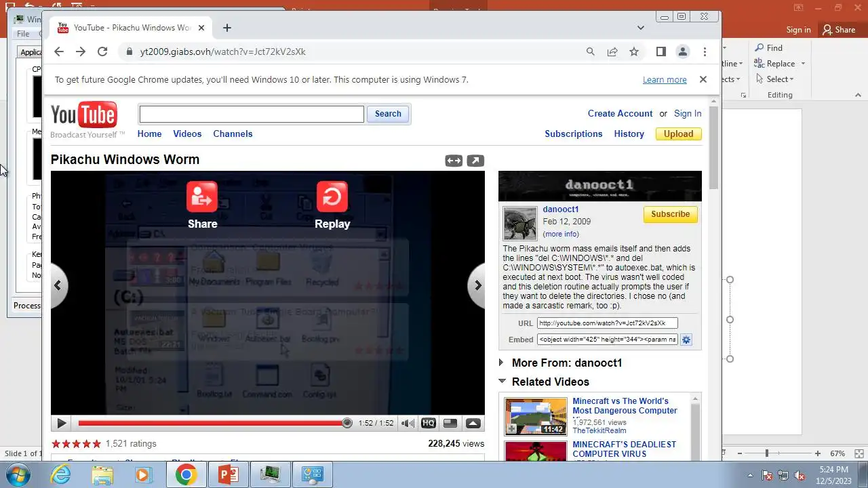Expand description with more info link
This screenshot has height=488, width=868.
561,234
